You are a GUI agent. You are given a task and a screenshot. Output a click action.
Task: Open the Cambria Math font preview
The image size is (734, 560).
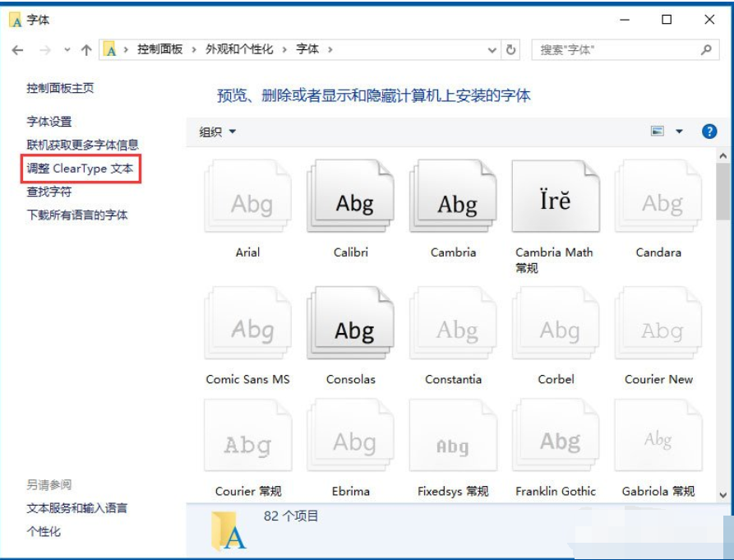tap(556, 197)
